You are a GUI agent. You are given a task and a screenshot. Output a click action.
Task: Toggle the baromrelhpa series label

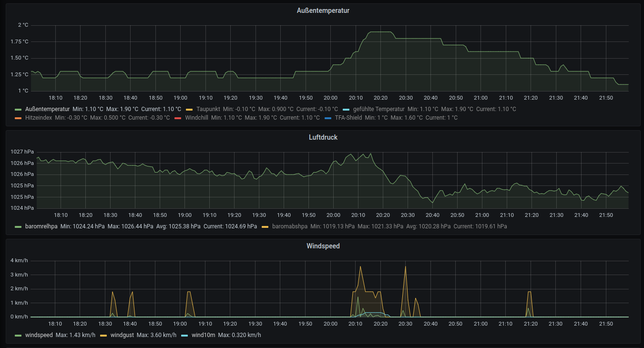coord(41,226)
